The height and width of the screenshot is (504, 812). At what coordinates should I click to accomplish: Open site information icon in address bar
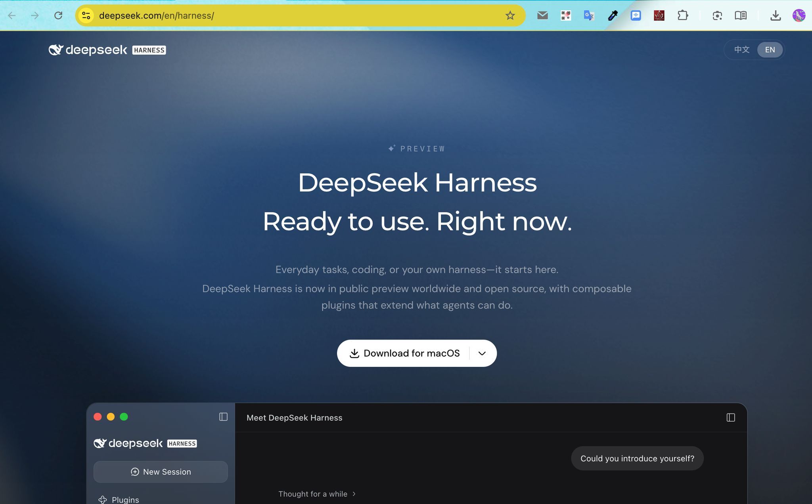point(86,15)
